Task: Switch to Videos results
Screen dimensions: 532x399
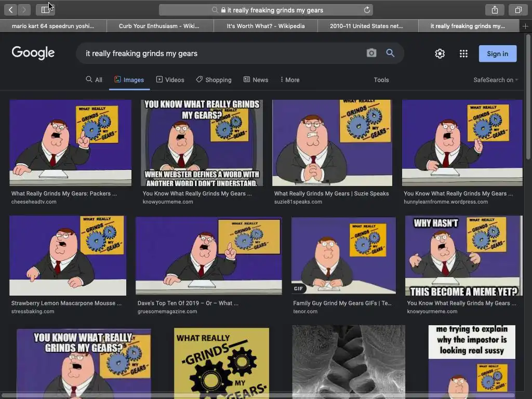Action: [170, 79]
